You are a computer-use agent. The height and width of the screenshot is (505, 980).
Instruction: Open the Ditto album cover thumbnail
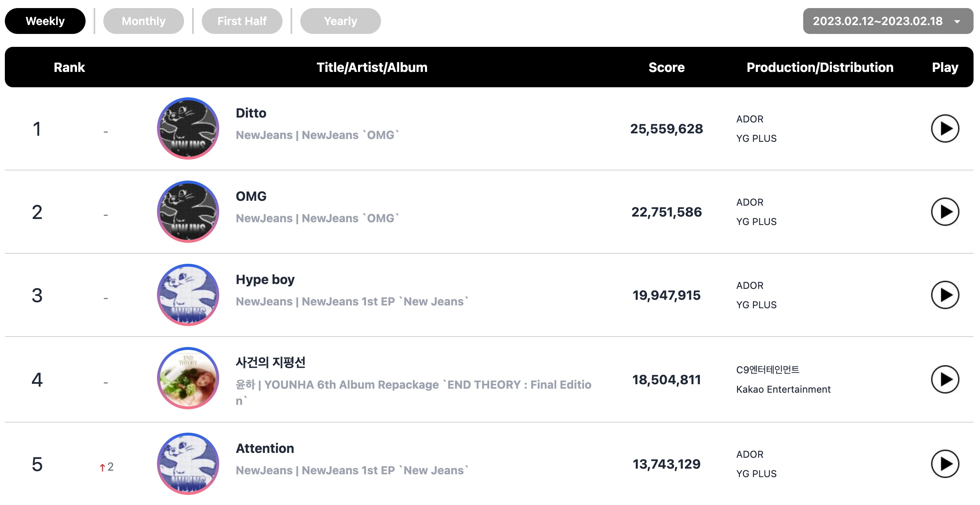tap(188, 128)
